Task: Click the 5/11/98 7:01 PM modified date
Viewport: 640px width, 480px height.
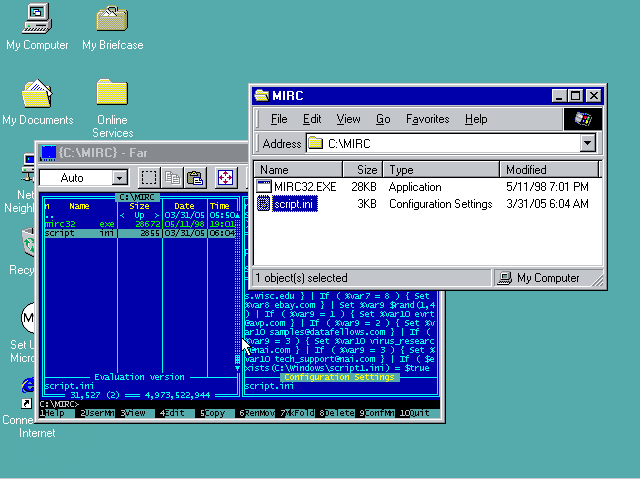Action: click(x=547, y=187)
